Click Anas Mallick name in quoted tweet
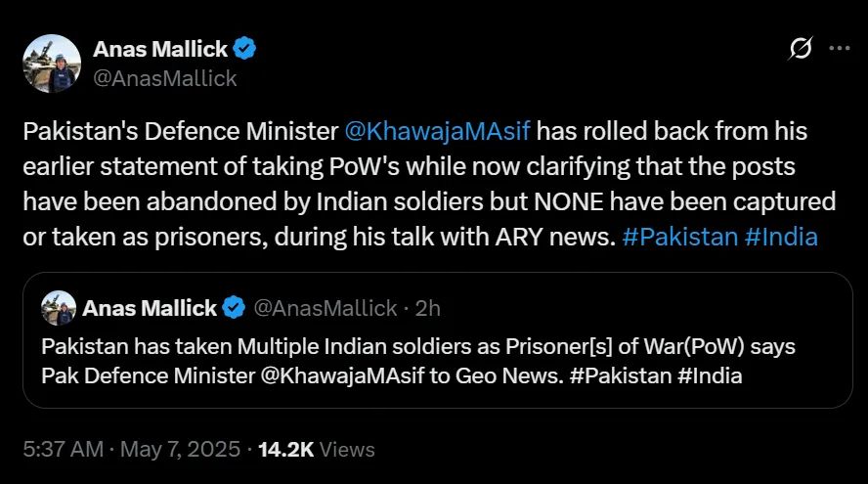This screenshot has height=484, width=868. (150, 309)
